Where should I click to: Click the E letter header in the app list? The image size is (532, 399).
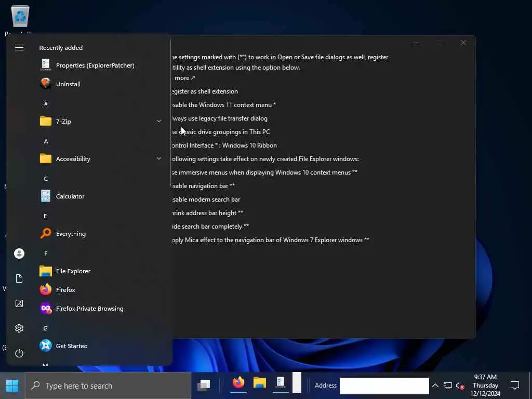[46, 216]
